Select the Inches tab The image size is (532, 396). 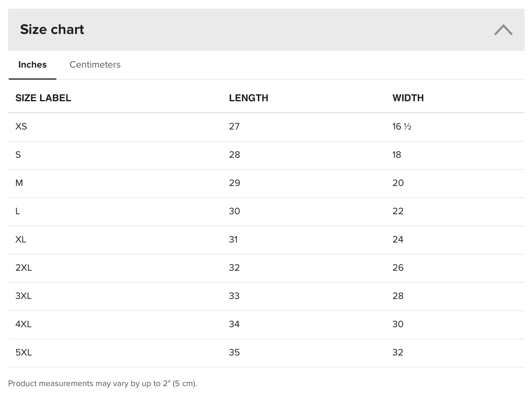[32, 65]
